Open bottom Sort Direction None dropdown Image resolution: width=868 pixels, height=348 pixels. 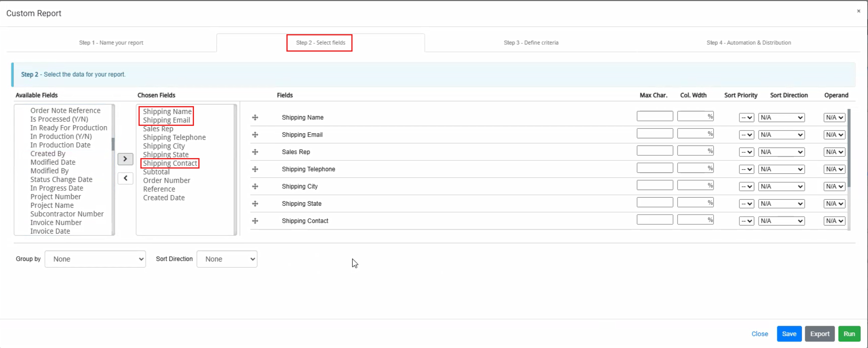coord(227,259)
